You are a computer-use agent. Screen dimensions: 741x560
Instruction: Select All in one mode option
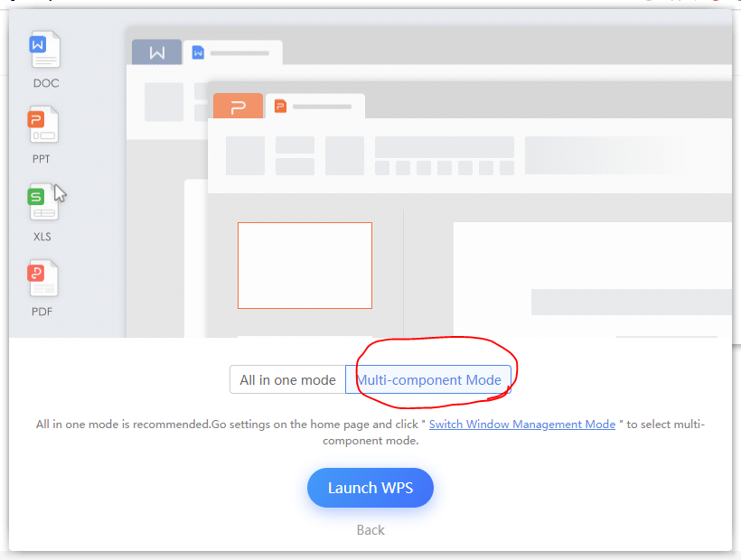click(287, 379)
